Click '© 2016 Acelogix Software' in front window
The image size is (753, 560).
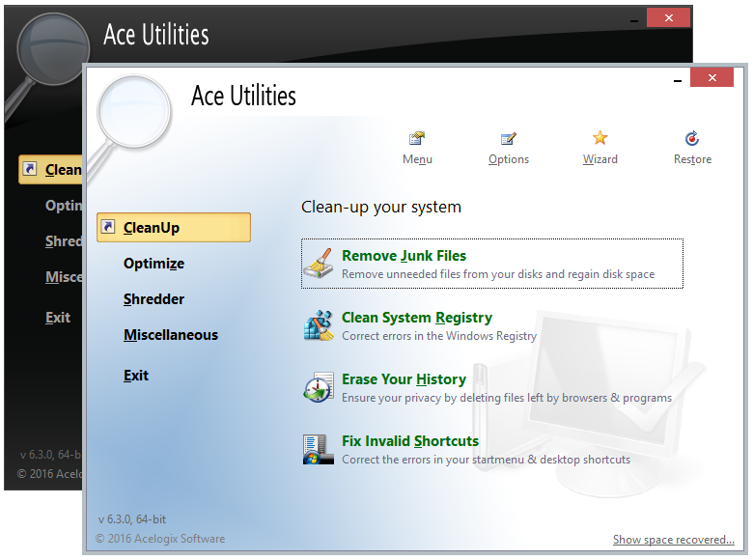point(160,539)
